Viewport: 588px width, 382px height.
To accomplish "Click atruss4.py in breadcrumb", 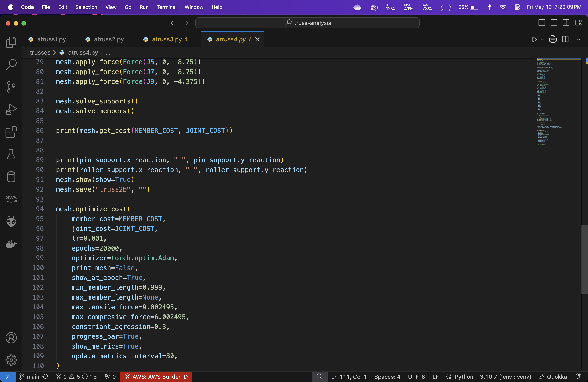I will pyautogui.click(x=83, y=53).
